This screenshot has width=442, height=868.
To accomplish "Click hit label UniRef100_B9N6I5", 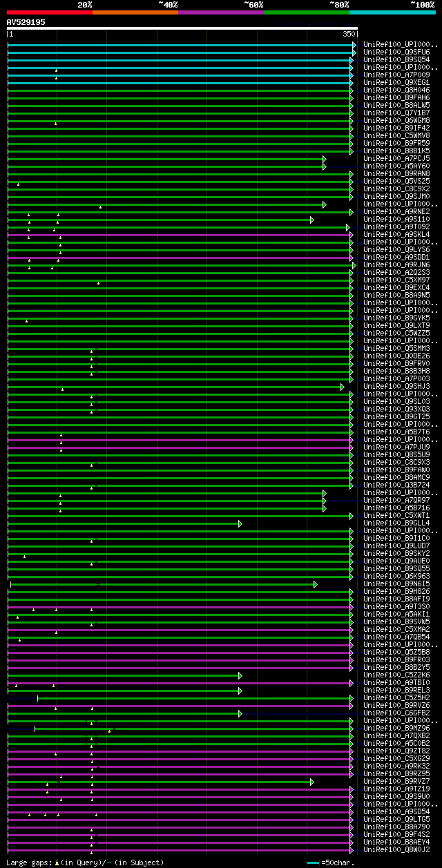I will tap(396, 584).
